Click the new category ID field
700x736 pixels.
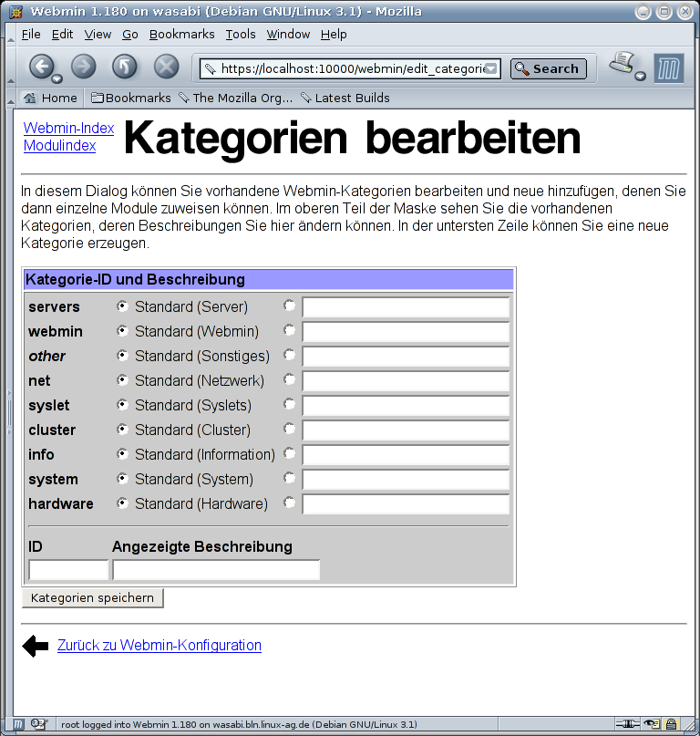(68, 570)
